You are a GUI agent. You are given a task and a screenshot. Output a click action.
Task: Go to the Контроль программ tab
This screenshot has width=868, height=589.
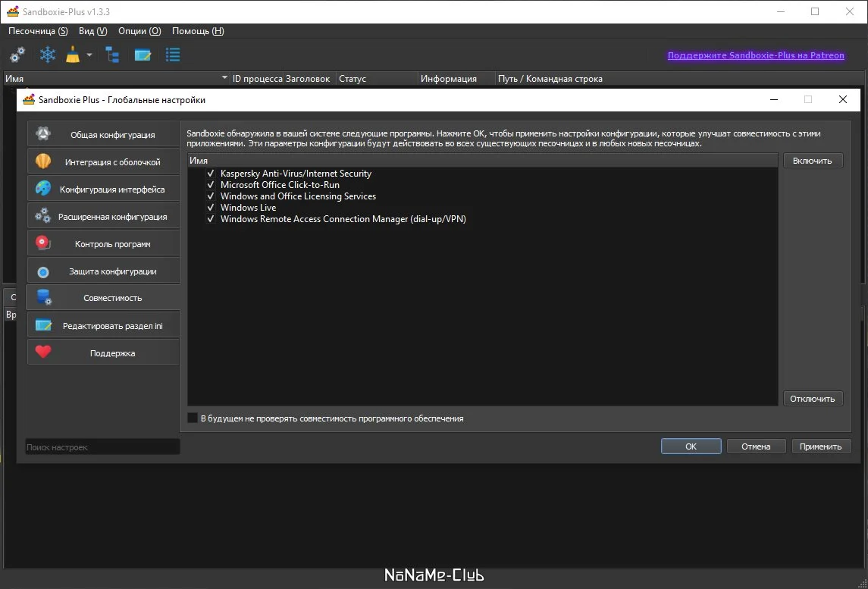tap(104, 243)
